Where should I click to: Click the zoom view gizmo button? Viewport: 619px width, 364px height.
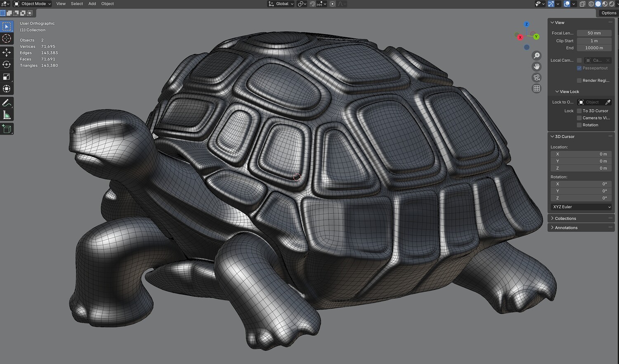click(536, 56)
